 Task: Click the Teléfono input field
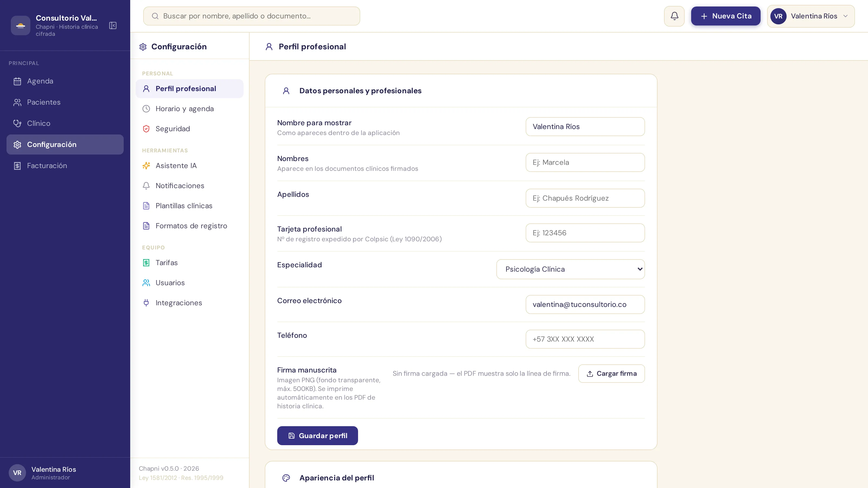coord(585,339)
